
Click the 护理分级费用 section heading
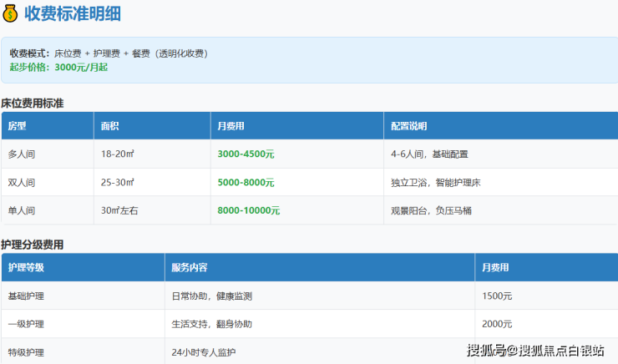(x=33, y=245)
